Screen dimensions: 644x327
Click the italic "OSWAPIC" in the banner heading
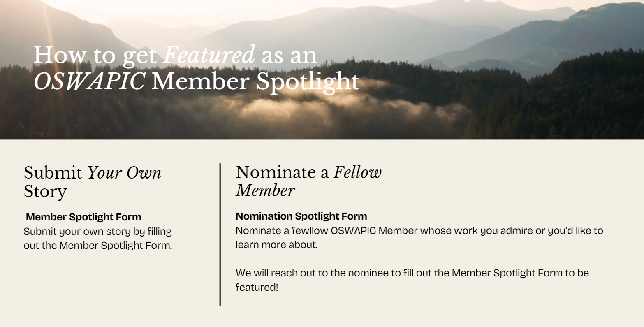pyautogui.click(x=89, y=81)
